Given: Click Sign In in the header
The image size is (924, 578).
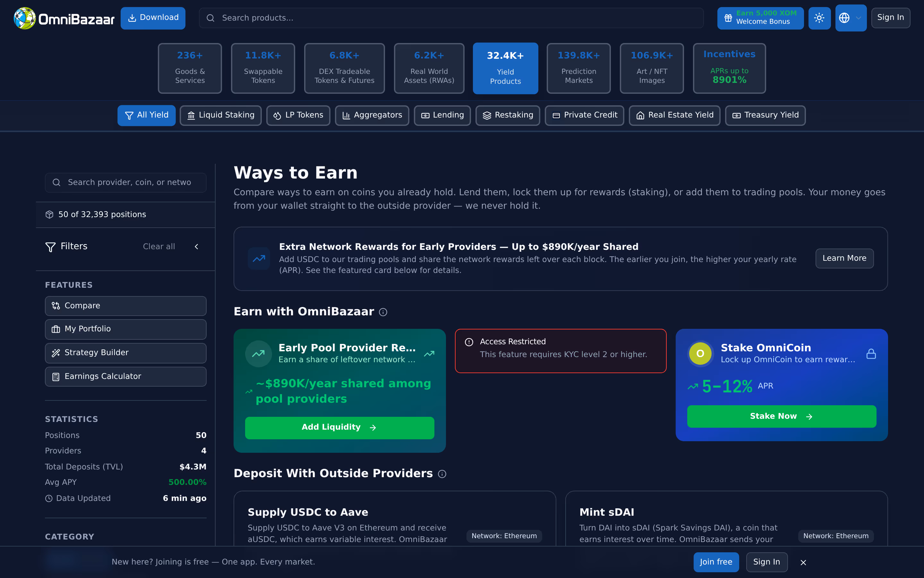Looking at the screenshot, I should coord(891,18).
